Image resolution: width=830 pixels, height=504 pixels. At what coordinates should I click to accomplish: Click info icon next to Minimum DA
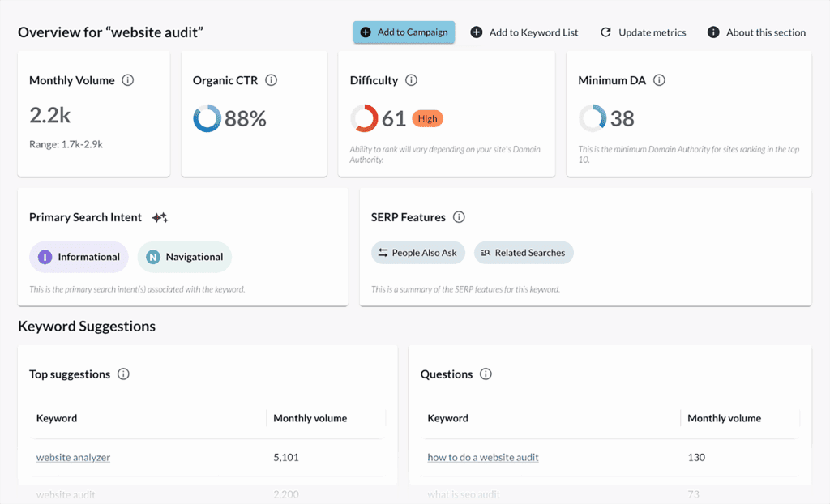tap(659, 80)
